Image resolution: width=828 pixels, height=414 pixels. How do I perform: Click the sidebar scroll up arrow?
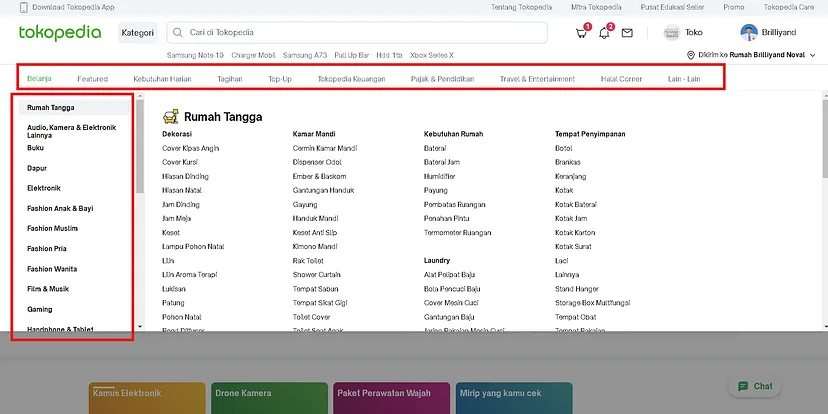point(140,96)
